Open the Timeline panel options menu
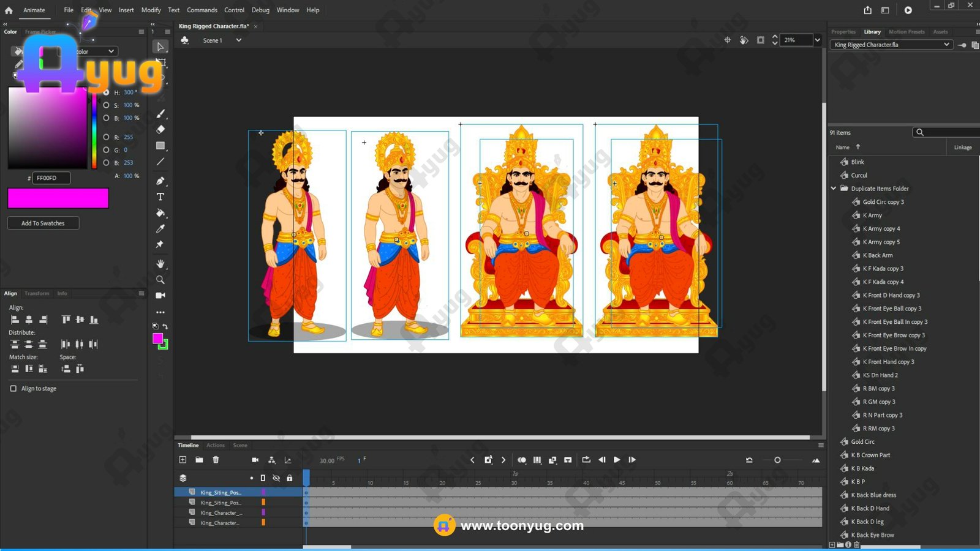 pyautogui.click(x=821, y=445)
